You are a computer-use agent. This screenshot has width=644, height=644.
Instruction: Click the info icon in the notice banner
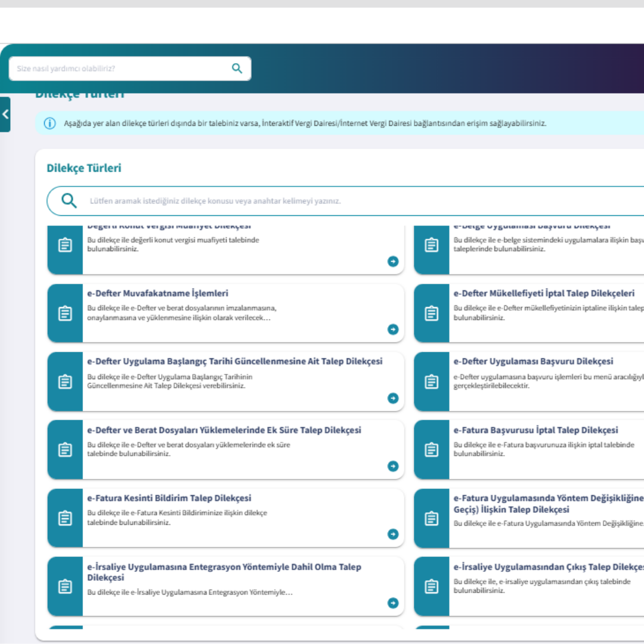50,124
